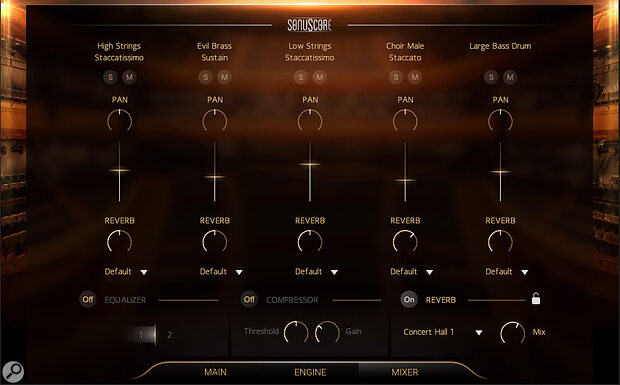Viewport: 620px width, 385px height.
Task: Switch to the MIXER tab
Action: [x=405, y=372]
